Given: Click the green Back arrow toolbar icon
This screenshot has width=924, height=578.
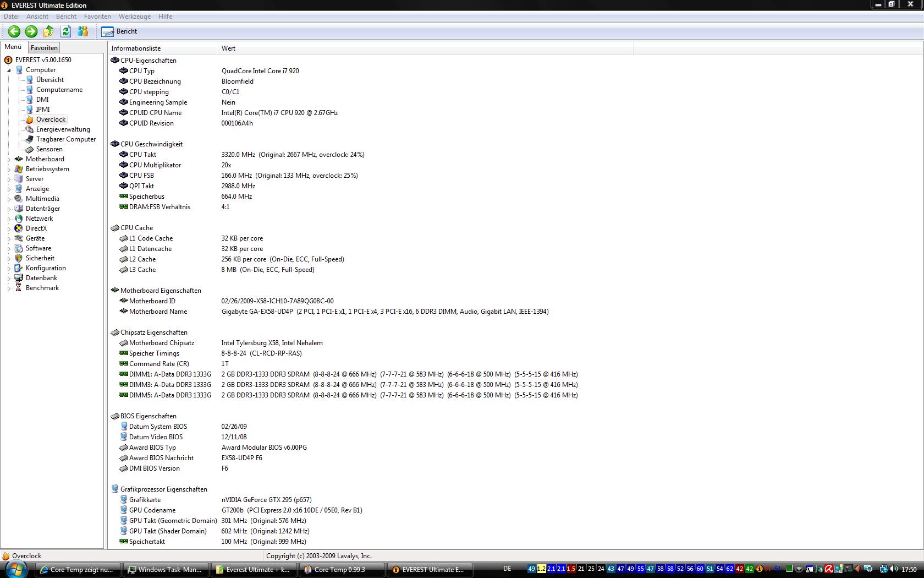Looking at the screenshot, I should point(14,31).
